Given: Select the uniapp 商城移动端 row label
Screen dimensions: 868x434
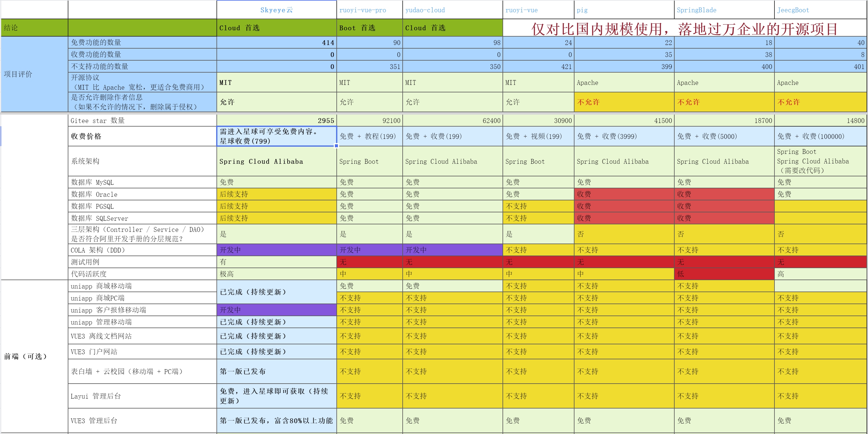Looking at the screenshot, I should coord(142,286).
